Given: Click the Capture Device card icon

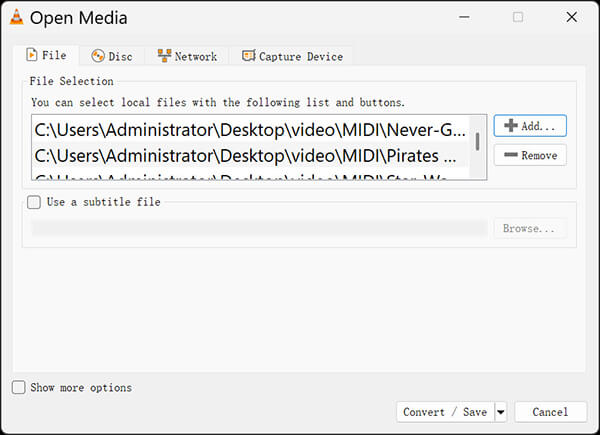Looking at the screenshot, I should tap(248, 56).
